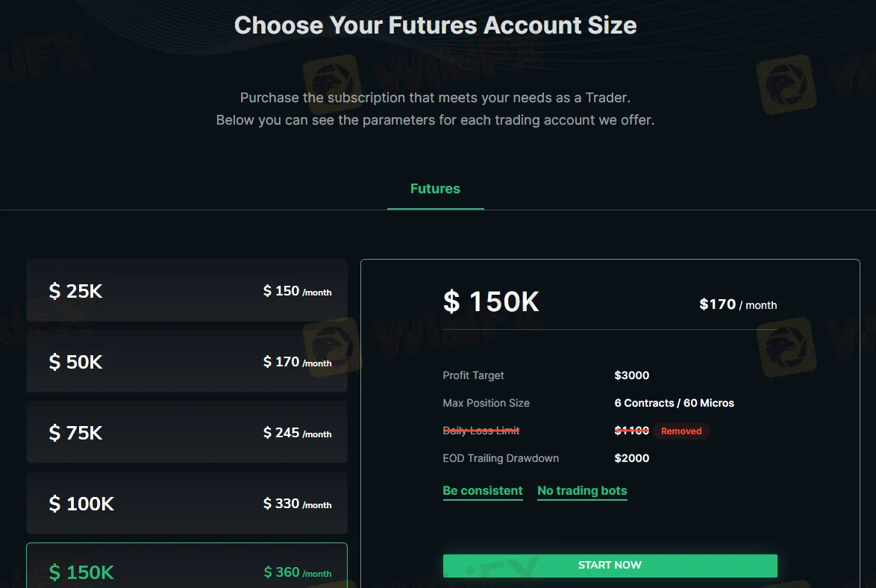The image size is (876, 588).
Task: Open the No trading bots link
Action: [582, 491]
